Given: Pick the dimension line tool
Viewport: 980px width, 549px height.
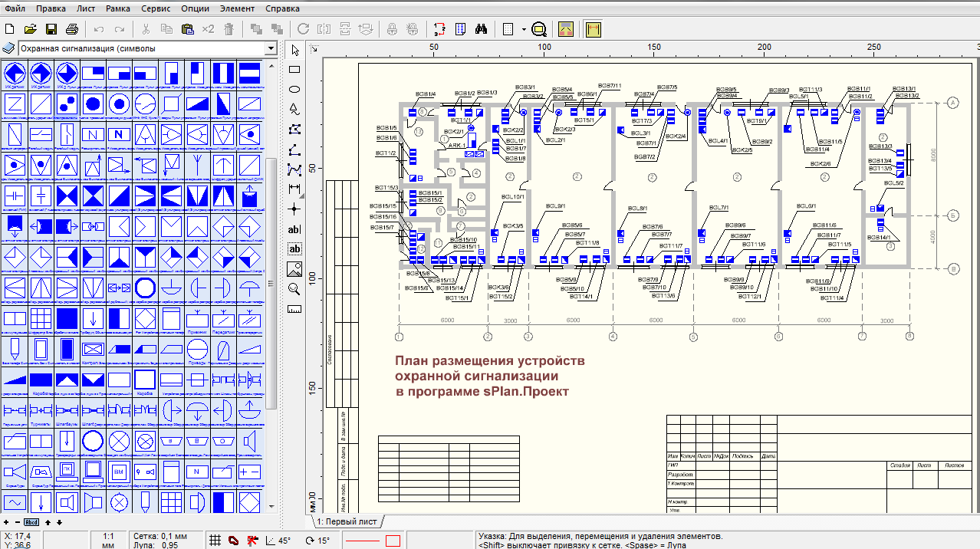Looking at the screenshot, I should click(294, 189).
